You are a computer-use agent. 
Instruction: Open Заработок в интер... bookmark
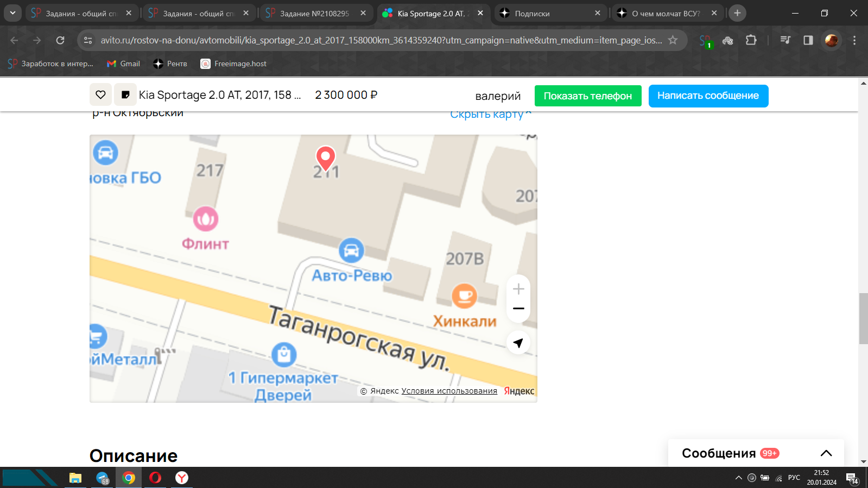[x=50, y=64]
